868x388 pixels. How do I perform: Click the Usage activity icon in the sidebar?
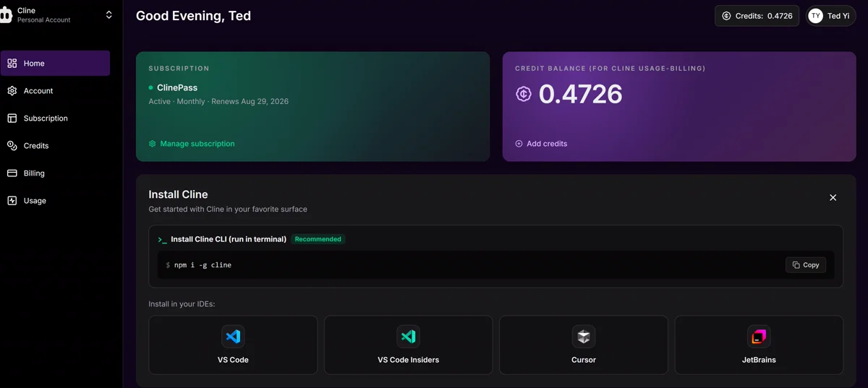click(12, 200)
